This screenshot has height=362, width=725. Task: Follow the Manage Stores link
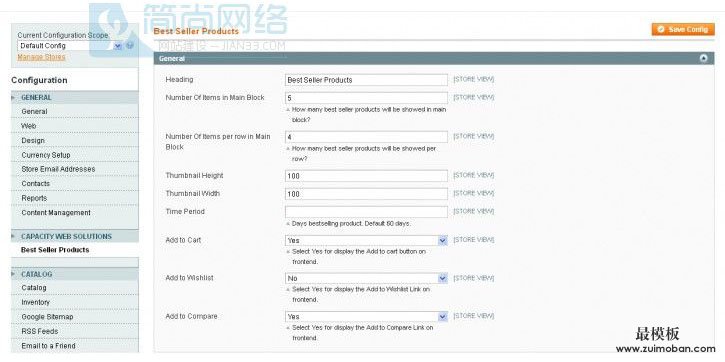click(41, 57)
